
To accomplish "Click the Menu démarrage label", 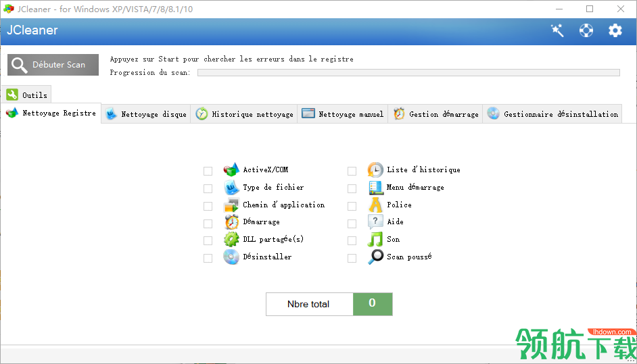I will click(415, 188).
